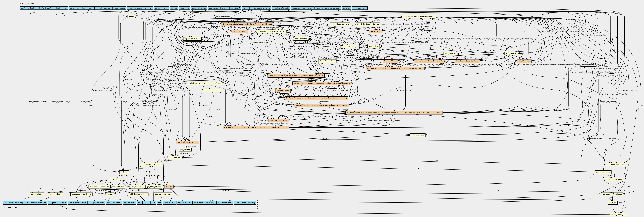Click initial_asnval_error_diag output node
644x217 pixels.
(x=245, y=203)
